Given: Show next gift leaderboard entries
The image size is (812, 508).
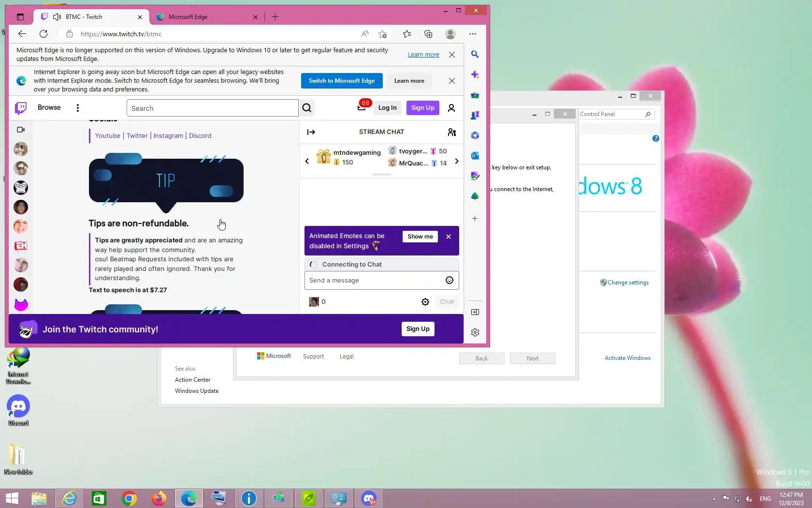Looking at the screenshot, I should (x=457, y=161).
